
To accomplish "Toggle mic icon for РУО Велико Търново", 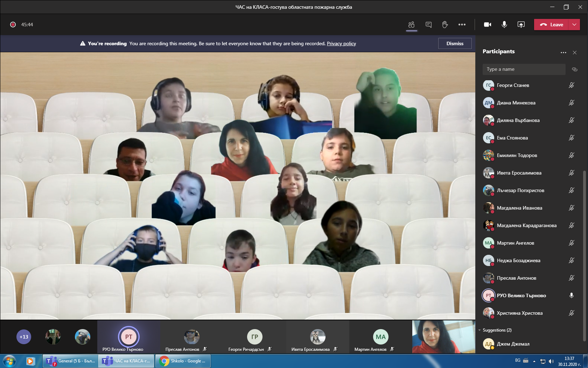I will pos(571,295).
